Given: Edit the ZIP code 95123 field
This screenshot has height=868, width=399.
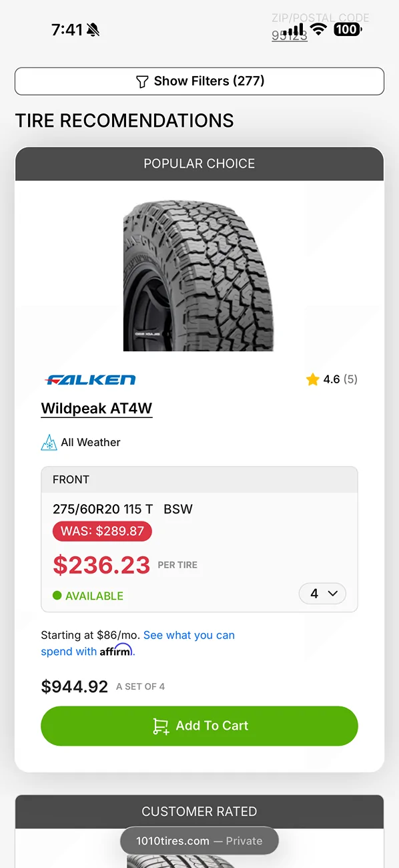Looking at the screenshot, I should click(290, 35).
